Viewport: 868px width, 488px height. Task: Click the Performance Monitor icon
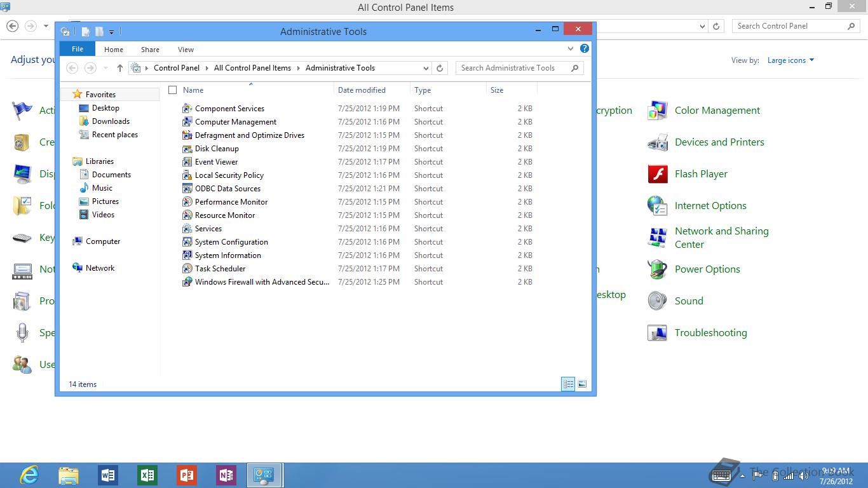(x=187, y=202)
